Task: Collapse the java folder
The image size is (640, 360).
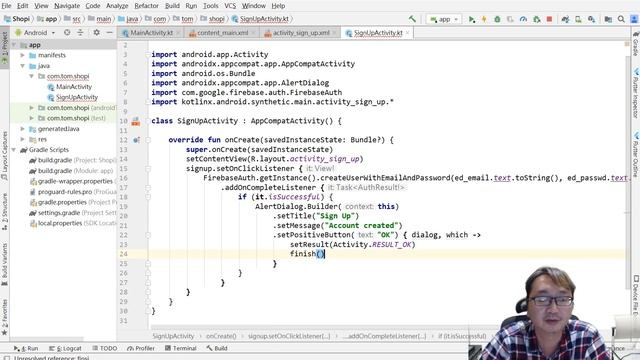Action: [x=23, y=66]
